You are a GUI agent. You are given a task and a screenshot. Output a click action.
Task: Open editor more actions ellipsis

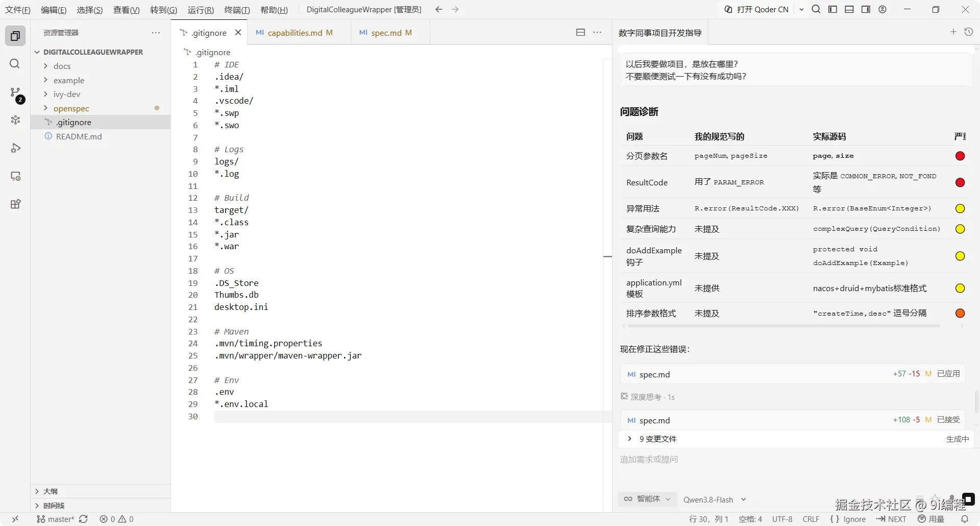tap(597, 32)
